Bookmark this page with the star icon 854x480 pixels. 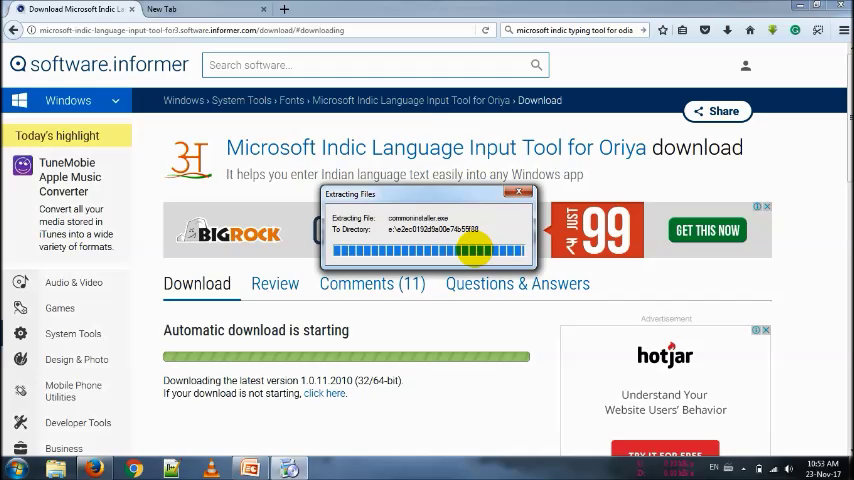(663, 30)
